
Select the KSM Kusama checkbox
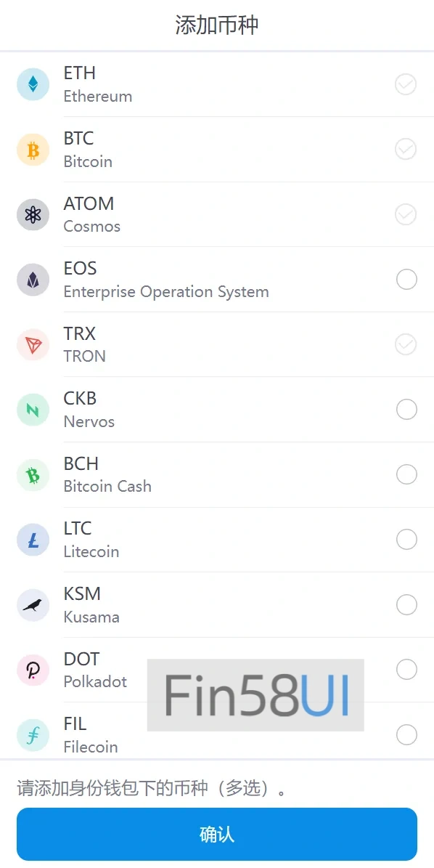pyautogui.click(x=406, y=605)
